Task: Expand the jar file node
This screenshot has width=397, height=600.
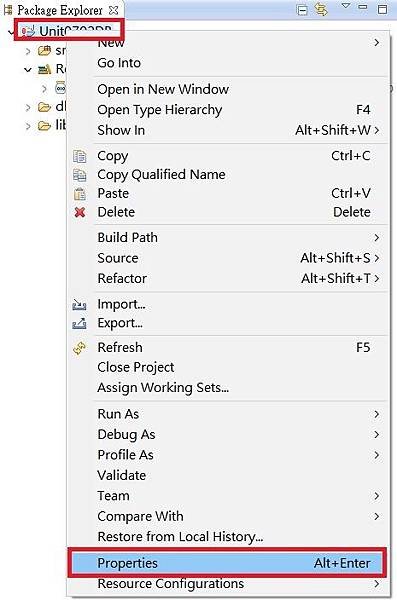Action: coord(44,89)
